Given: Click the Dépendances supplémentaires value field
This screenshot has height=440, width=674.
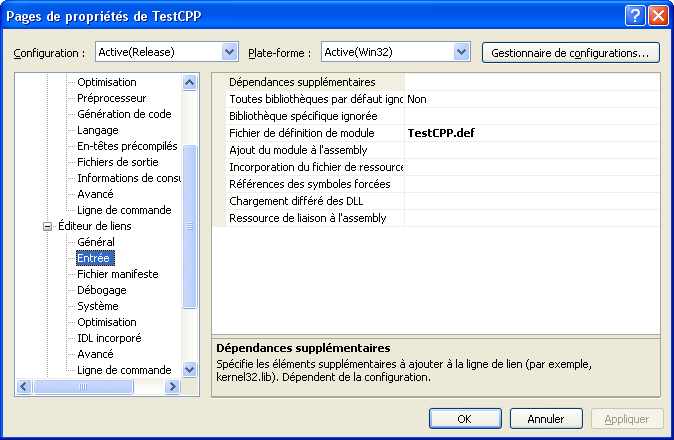Looking at the screenshot, I should pyautogui.click(x=531, y=82).
